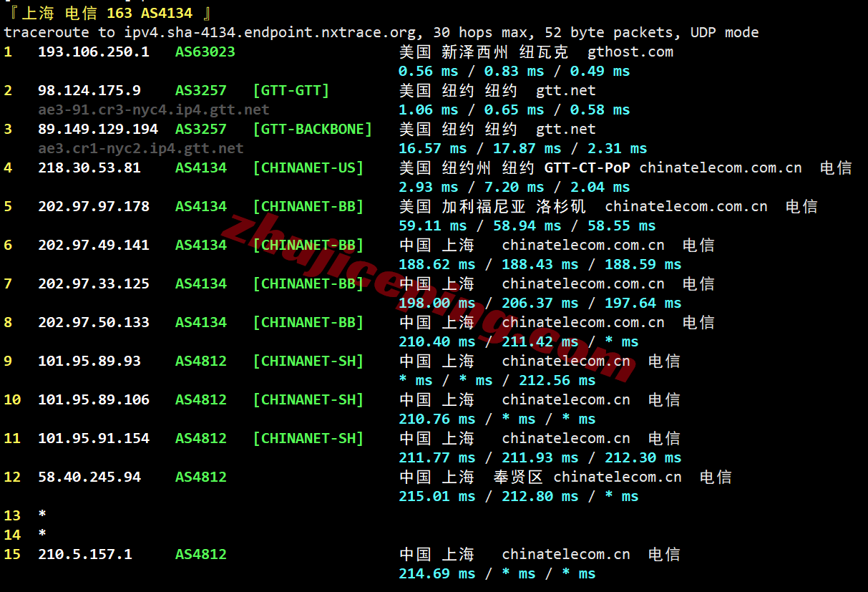This screenshot has width=868, height=592.
Task: Click latency 215.01 ms on hop 12
Action: coord(437,496)
